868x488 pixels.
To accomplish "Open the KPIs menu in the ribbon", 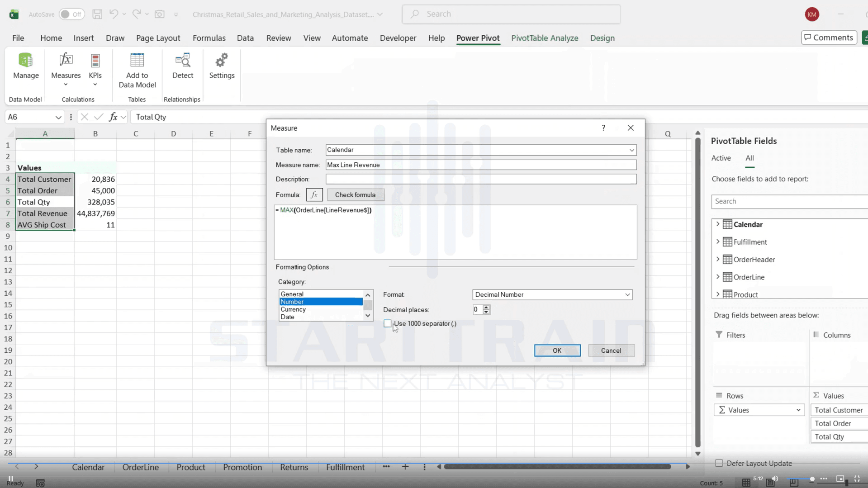I will [95, 69].
